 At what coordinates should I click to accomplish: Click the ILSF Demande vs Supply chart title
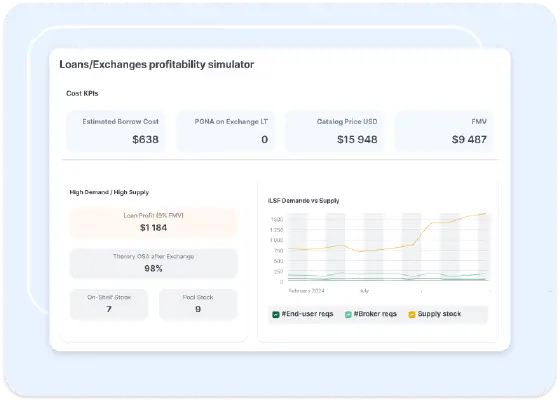pyautogui.click(x=304, y=201)
